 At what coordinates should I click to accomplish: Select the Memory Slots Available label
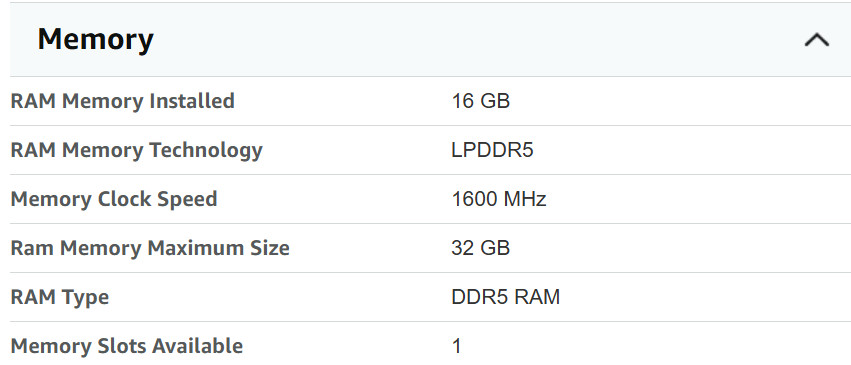click(x=126, y=346)
